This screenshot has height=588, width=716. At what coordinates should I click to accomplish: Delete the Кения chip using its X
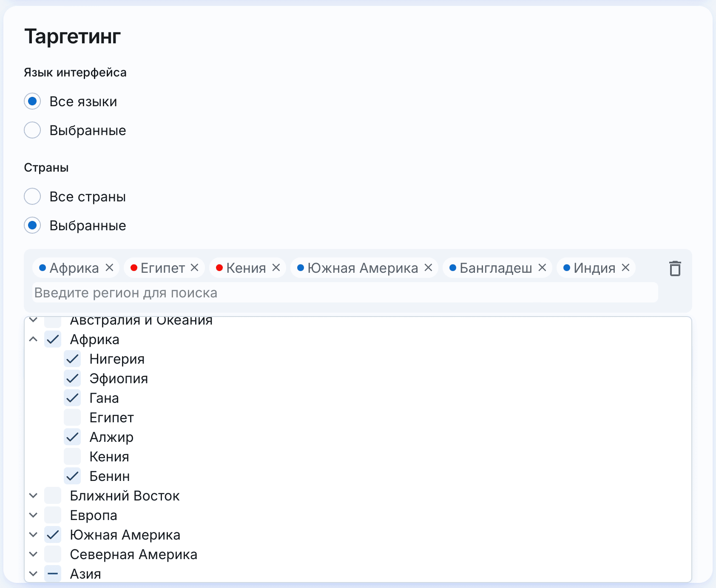point(276,268)
